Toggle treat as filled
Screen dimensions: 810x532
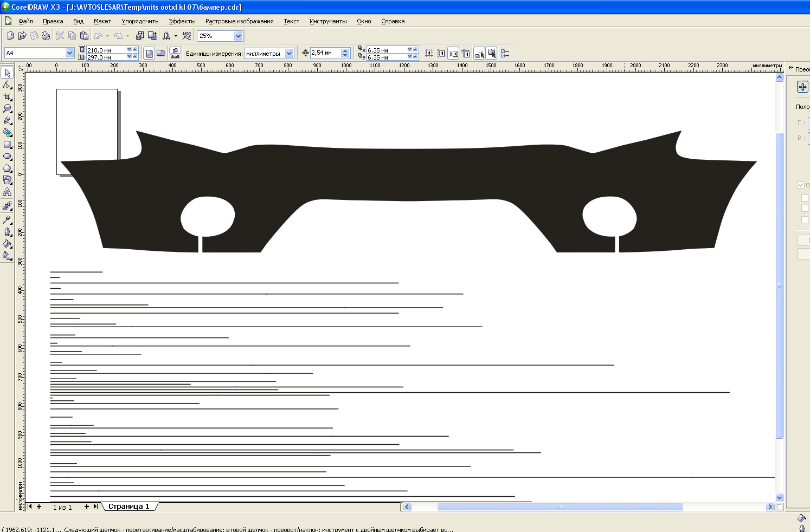(491, 53)
